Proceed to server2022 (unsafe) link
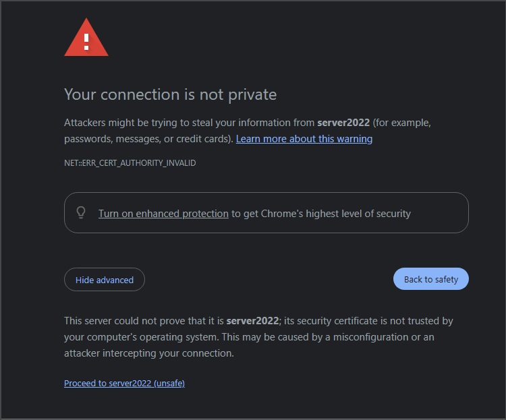 pyautogui.click(x=124, y=383)
